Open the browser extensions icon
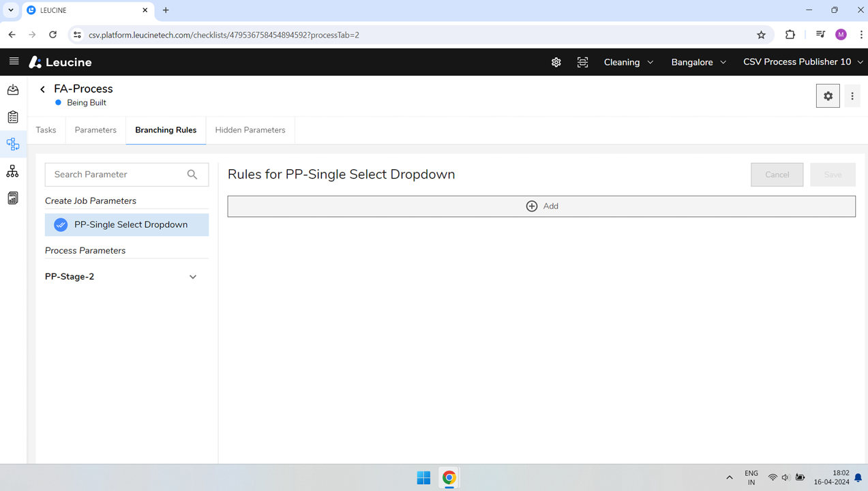Image resolution: width=868 pixels, height=491 pixels. pyautogui.click(x=790, y=35)
